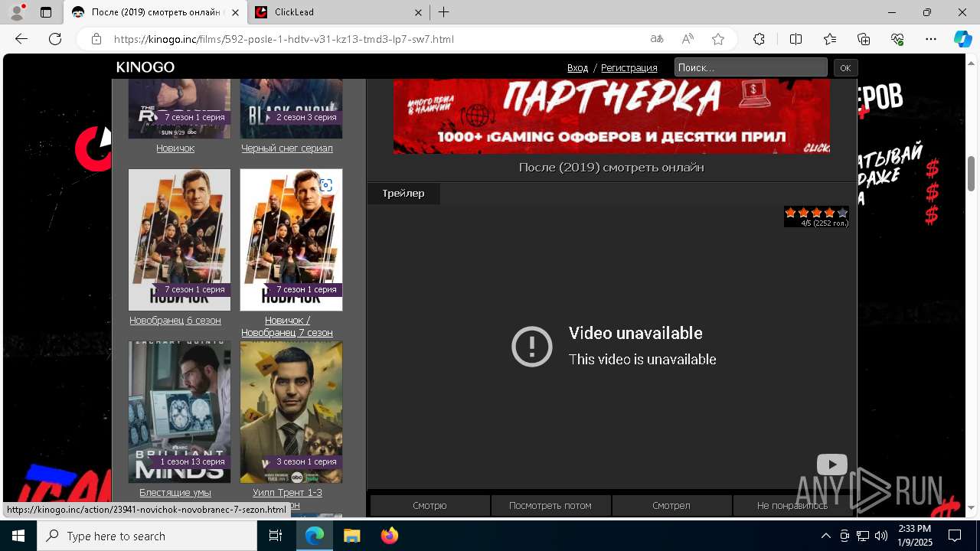Click Новобранец 6 сезон poster thumbnail
980x551 pixels.
[179, 240]
